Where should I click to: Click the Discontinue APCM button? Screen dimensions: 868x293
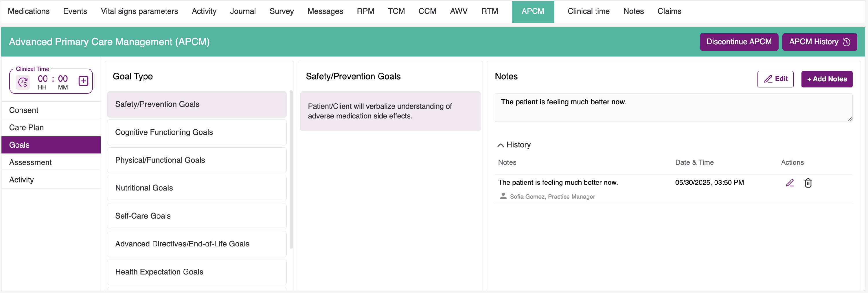pos(739,42)
